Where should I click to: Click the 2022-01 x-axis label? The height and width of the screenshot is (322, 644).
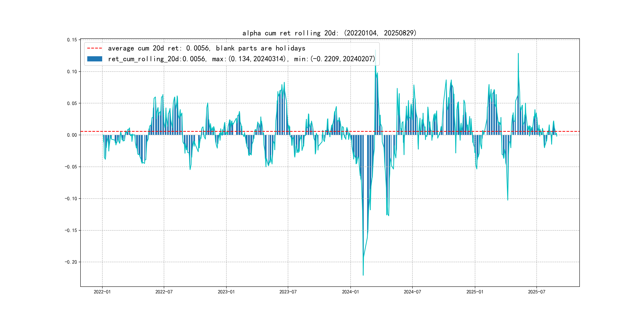pyautogui.click(x=102, y=292)
